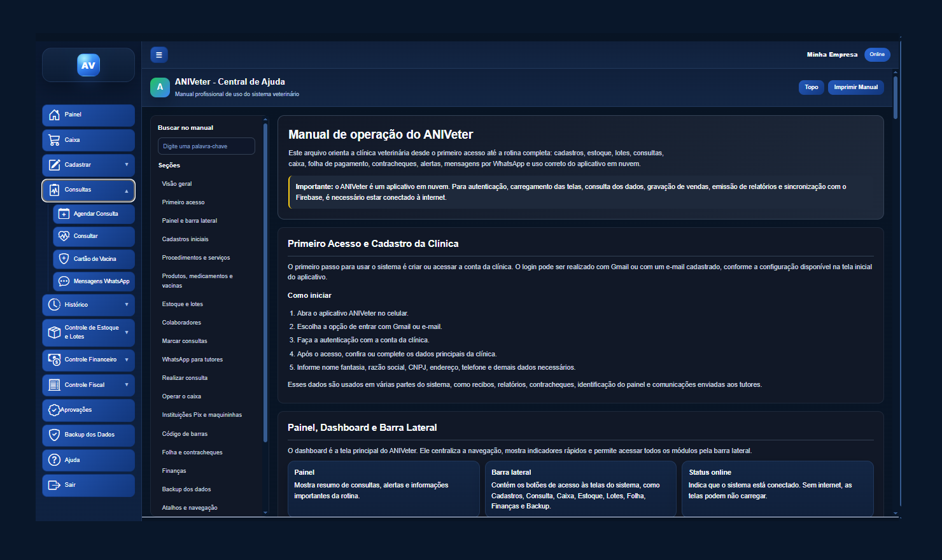
Task: Toggle the hamburger menu button
Action: tap(159, 55)
